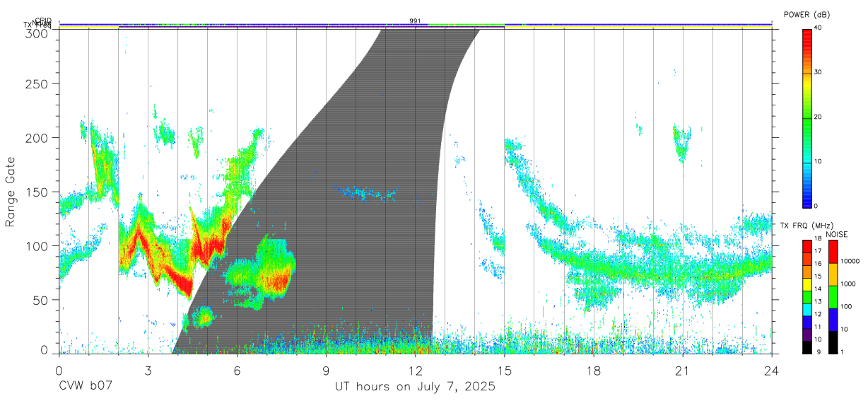Click the 50 range gate tick label
868x401 pixels.
point(41,300)
